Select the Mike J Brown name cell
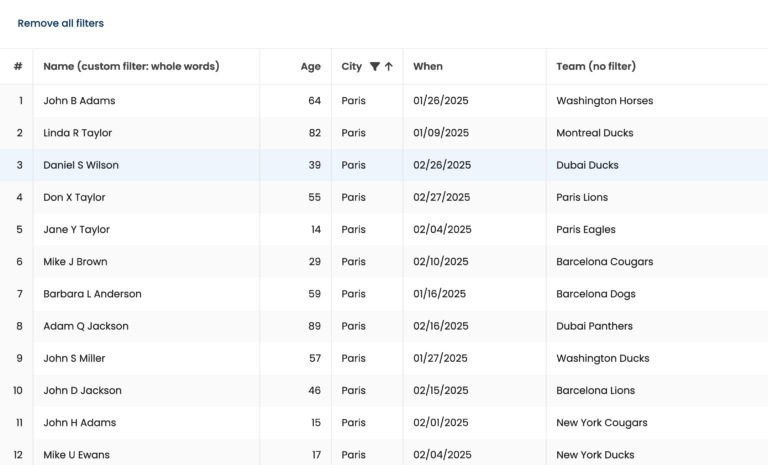The height and width of the screenshot is (465, 768). click(75, 261)
